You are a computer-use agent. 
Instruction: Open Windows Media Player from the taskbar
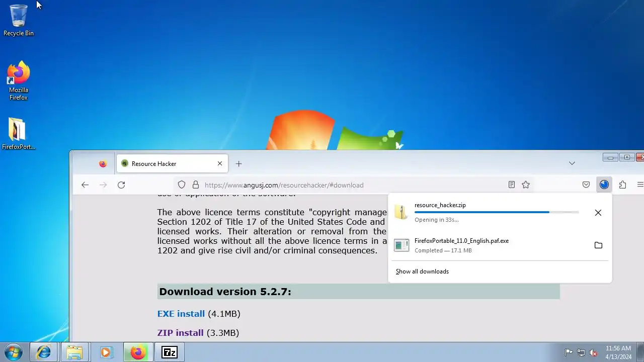pos(106,352)
